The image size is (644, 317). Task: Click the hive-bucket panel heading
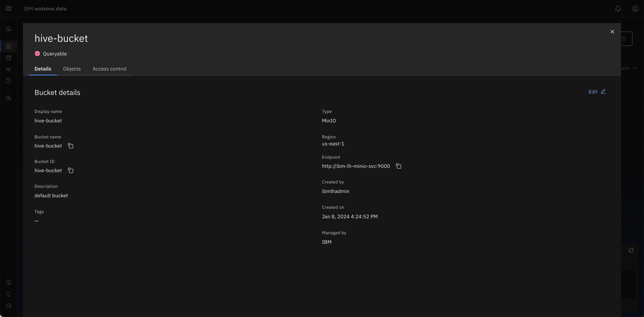coord(61,38)
